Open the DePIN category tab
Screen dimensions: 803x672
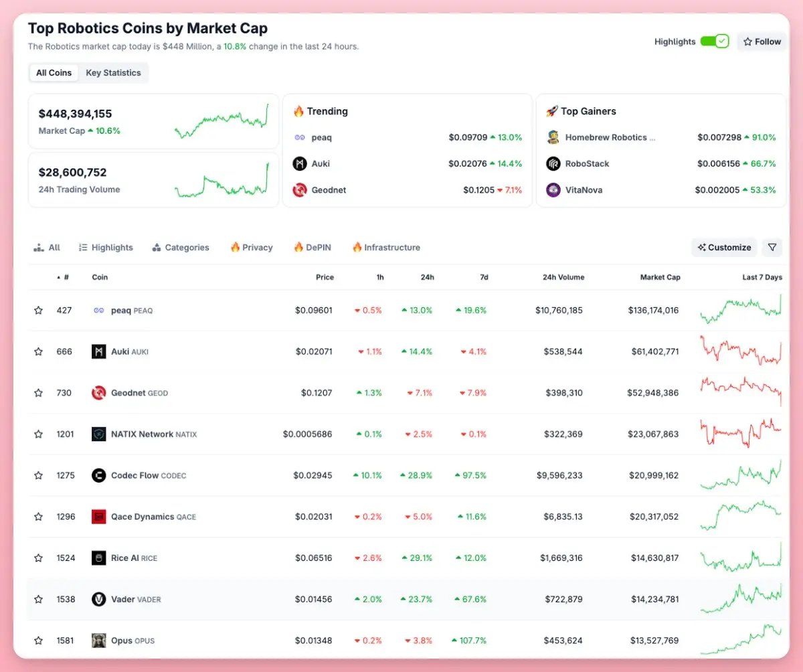[x=312, y=248]
